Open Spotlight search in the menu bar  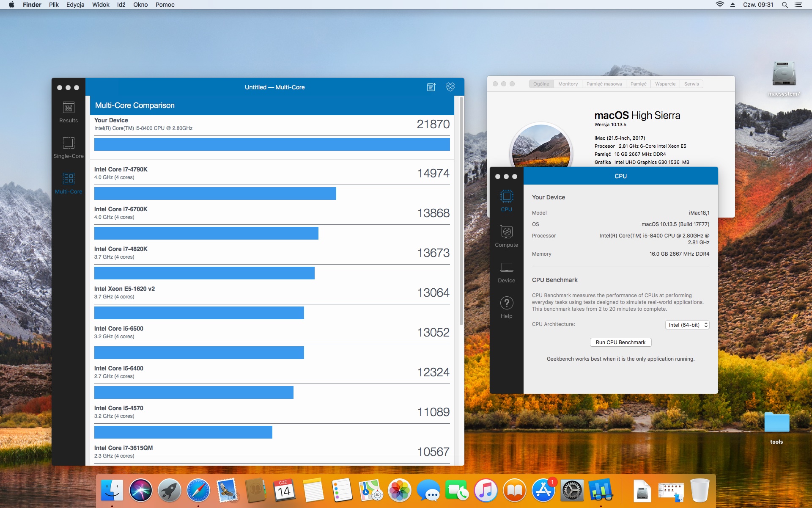coord(785,5)
